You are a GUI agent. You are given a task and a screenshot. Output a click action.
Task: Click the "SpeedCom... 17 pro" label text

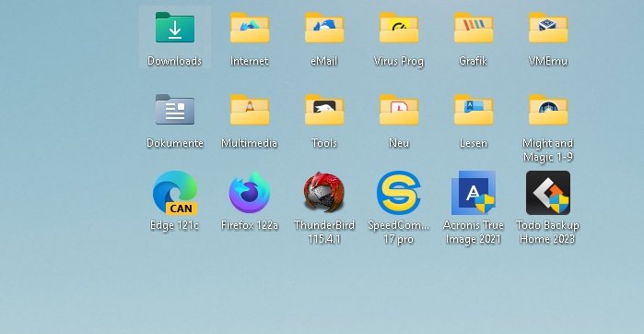(x=398, y=232)
